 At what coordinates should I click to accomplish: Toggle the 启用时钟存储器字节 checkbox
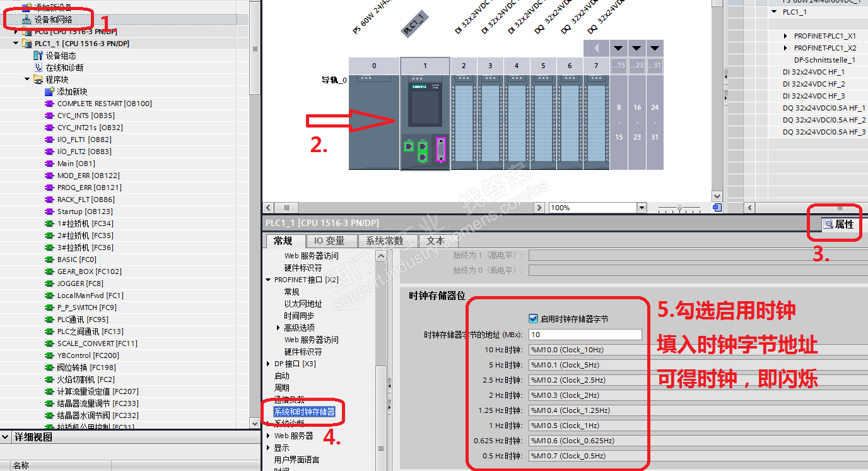[534, 319]
